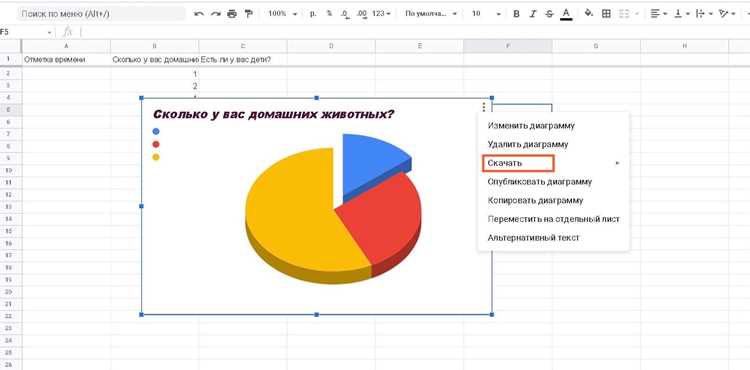Open the cell borders tool
Image resolution: width=750 pixels, height=370 pixels.
point(606,14)
